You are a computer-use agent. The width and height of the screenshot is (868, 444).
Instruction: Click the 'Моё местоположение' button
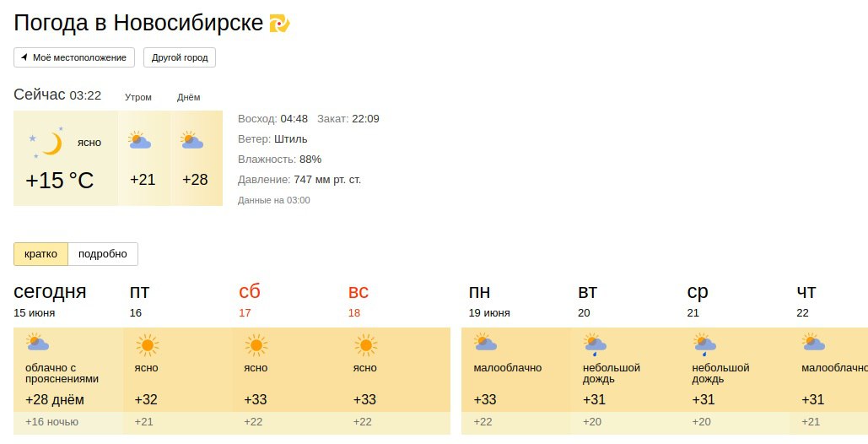(74, 57)
